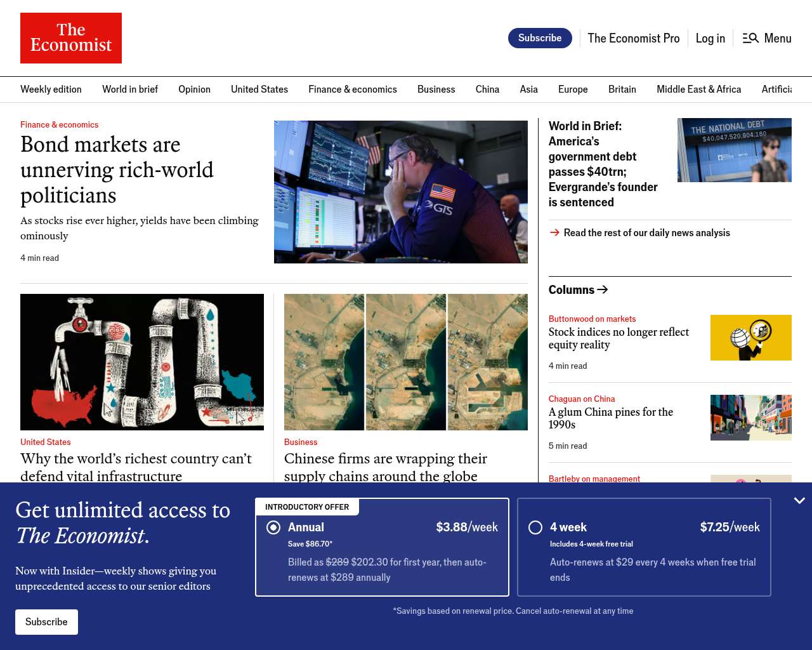Click the blue Subscribe button in header
The height and width of the screenshot is (650, 812).
tap(540, 38)
